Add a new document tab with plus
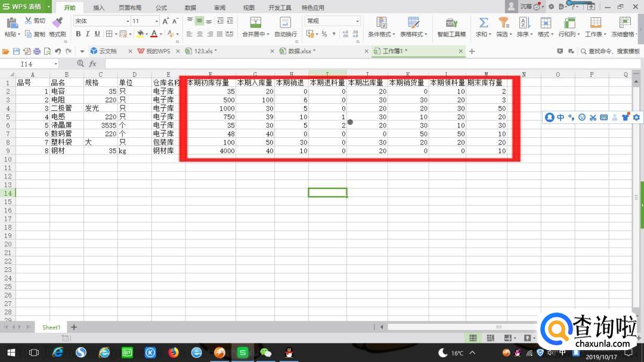The height and width of the screenshot is (362, 644). pos(472,51)
